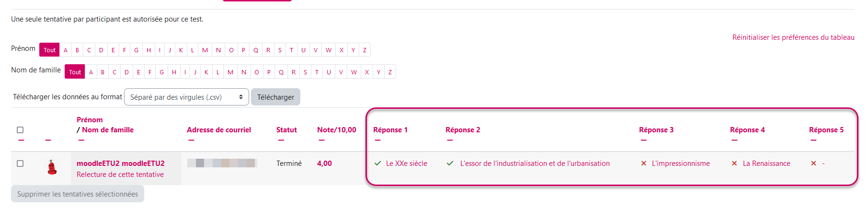Filter Nom de famille by letter D
The image size is (868, 210).
(126, 72)
